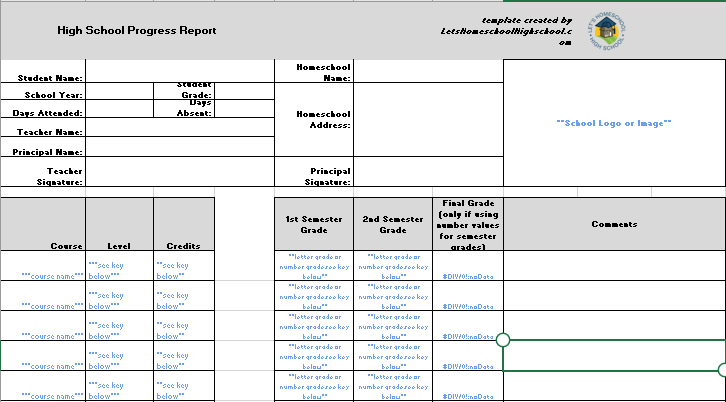
Task: Click the blank Principal Name entry cell
Action: point(180,147)
